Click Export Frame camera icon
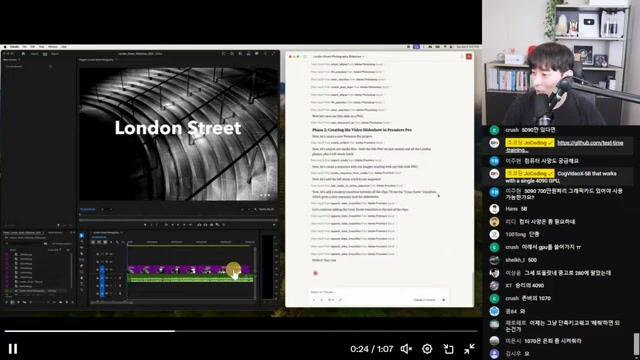The image size is (640, 360). pos(211,224)
